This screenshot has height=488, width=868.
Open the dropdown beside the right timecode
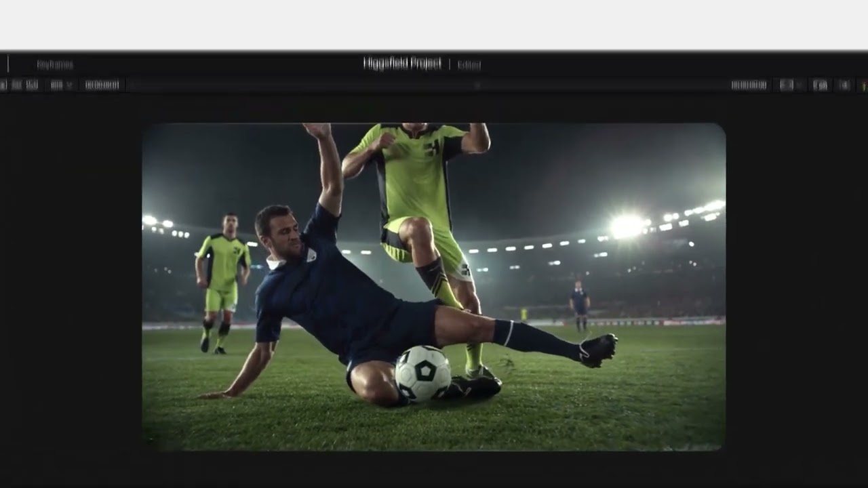pos(790,85)
